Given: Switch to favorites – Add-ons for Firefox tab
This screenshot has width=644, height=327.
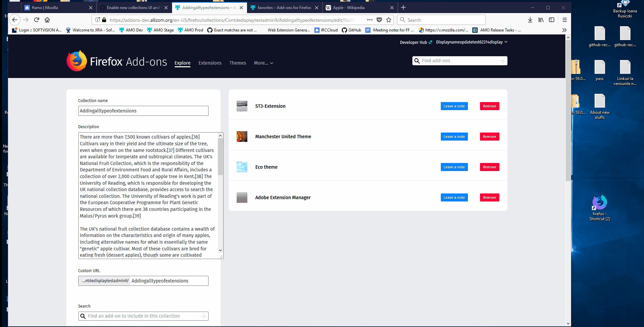Looking at the screenshot, I should [x=284, y=7].
